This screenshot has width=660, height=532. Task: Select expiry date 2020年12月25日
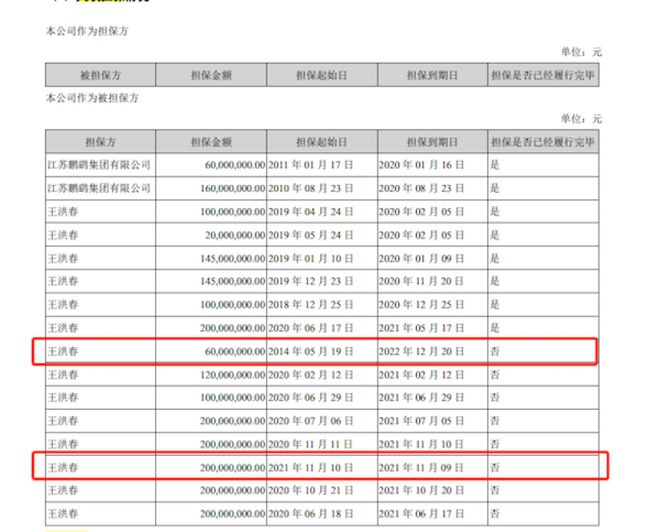pos(421,304)
